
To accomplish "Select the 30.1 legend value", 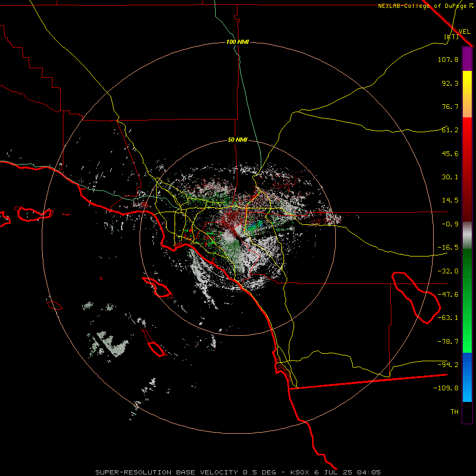I will (x=450, y=177).
